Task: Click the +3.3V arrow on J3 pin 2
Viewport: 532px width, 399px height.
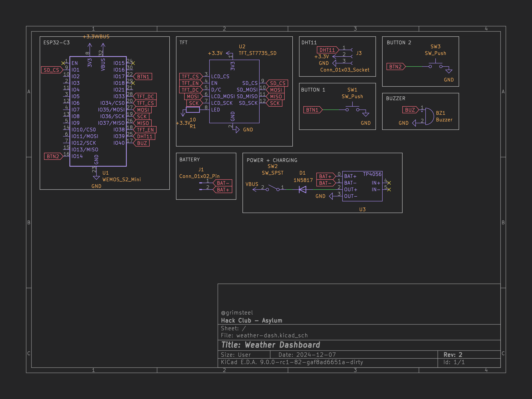Action: coord(335,57)
